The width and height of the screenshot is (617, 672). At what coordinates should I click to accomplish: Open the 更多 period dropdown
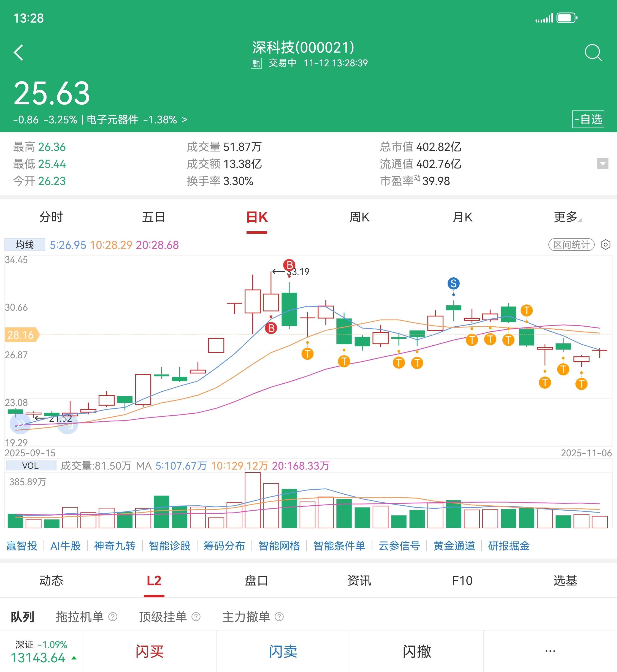tap(567, 217)
